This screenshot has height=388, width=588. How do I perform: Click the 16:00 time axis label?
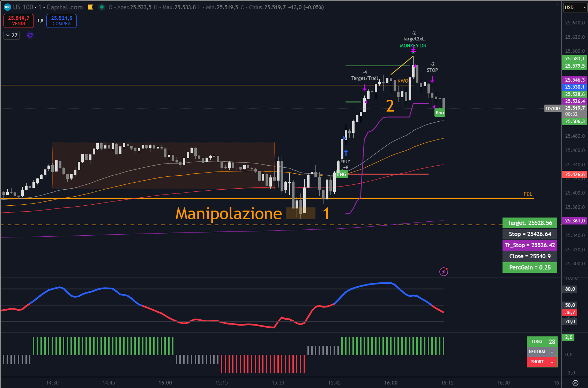click(x=390, y=383)
